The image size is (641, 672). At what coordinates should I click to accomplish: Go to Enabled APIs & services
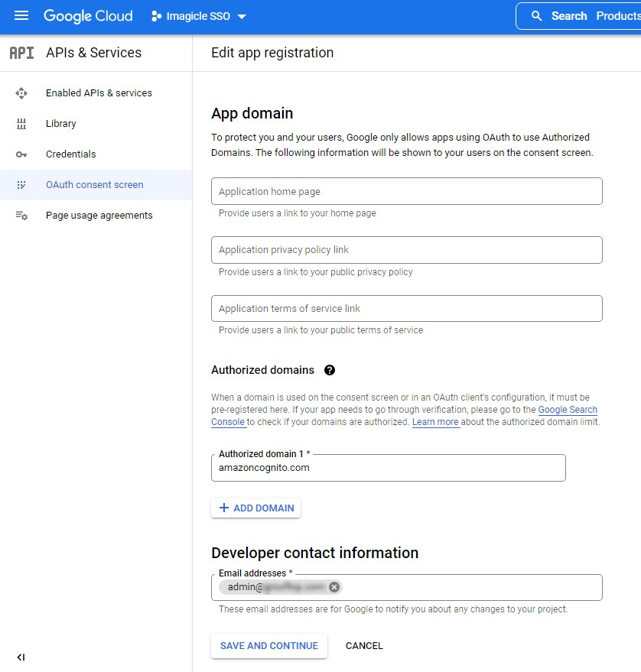(99, 93)
